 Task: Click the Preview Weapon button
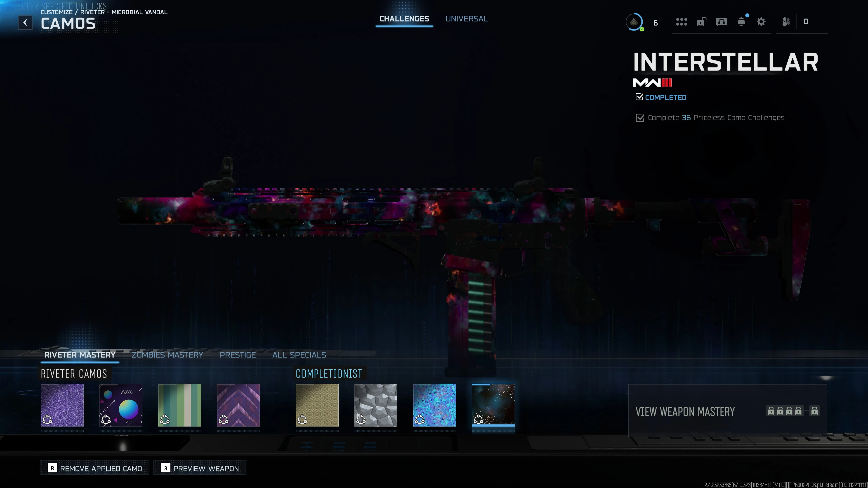click(199, 468)
